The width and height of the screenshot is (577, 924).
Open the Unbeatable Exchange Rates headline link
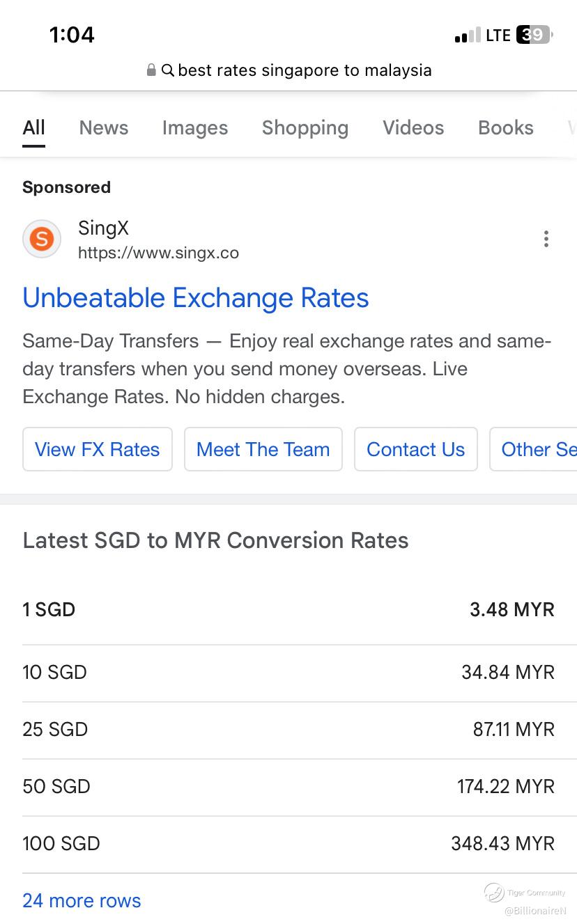pos(196,298)
